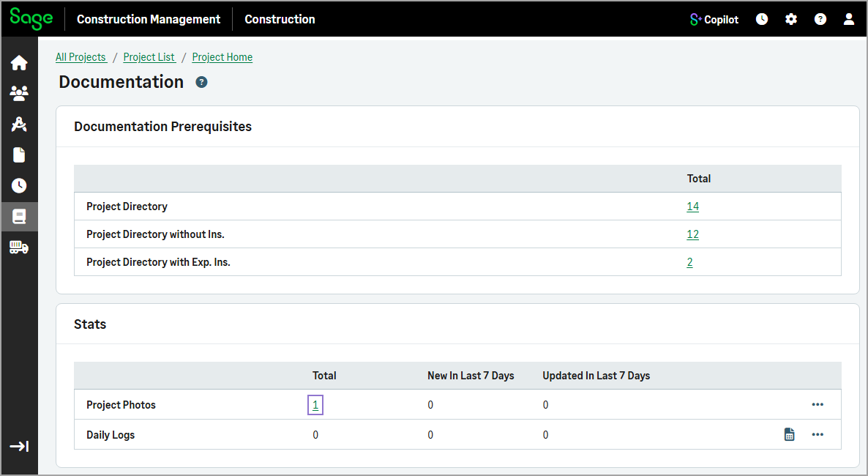Expand the sidebar with arrow icon
Image resolution: width=868 pixels, height=476 pixels.
pos(19,446)
